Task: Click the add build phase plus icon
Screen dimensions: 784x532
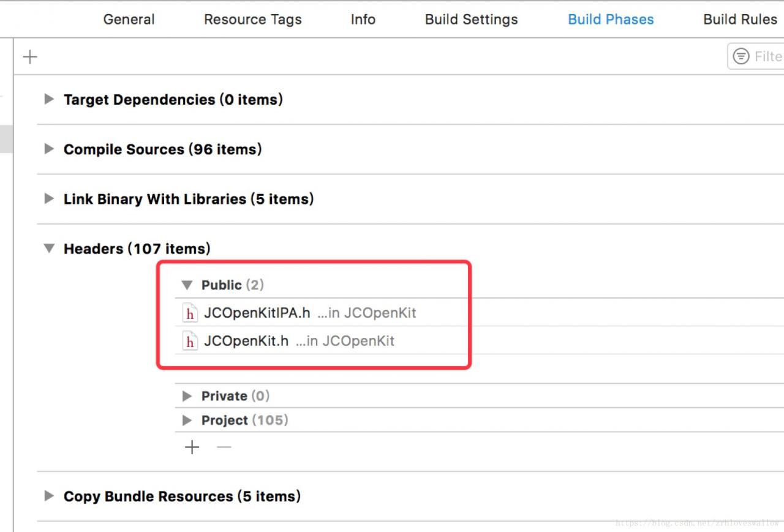Action: 30,57
